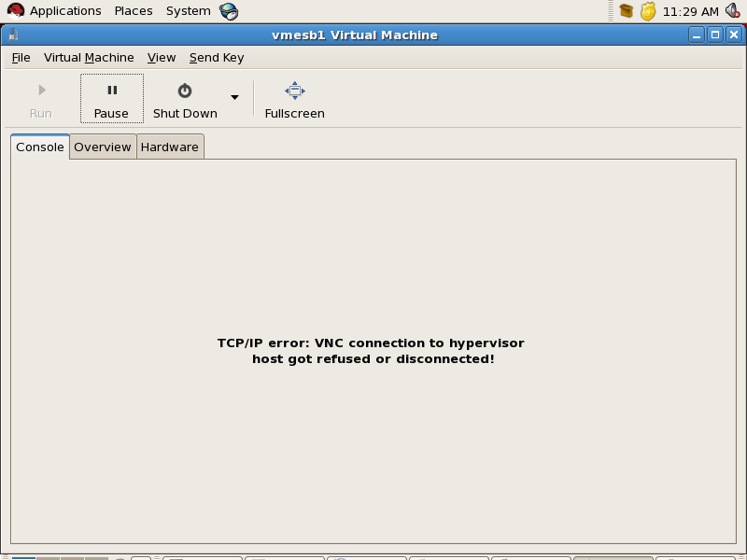Click the Pause button in toolbar
Image resolution: width=747 pixels, height=560 pixels.
111,99
